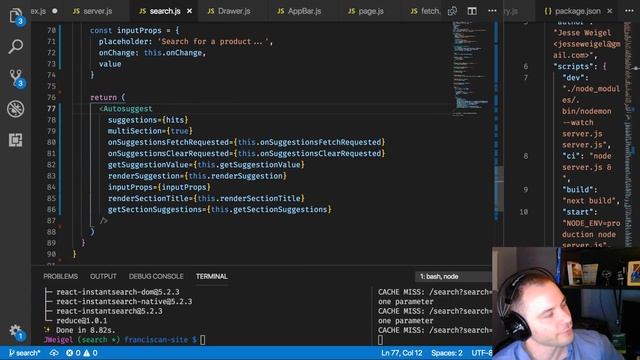The height and width of the screenshot is (360, 640).
Task: Click 'inputProps={inputProps}' on line 84
Action: pos(159,187)
